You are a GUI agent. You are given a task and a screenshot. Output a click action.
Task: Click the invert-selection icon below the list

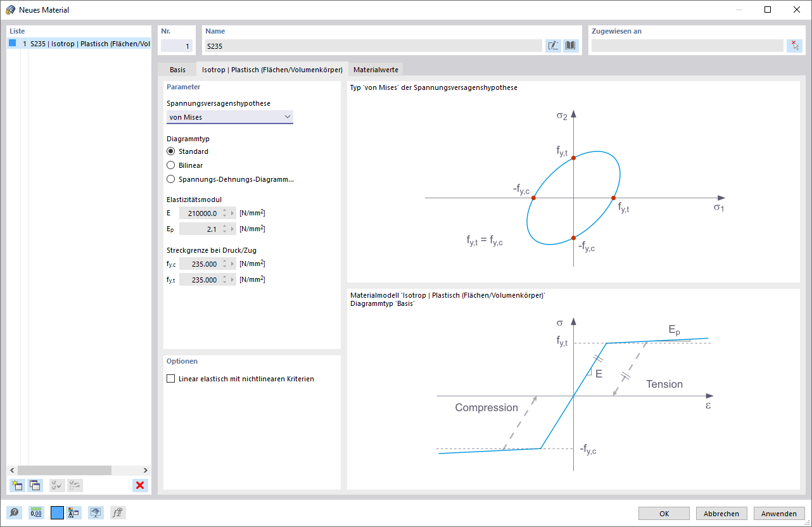(x=75, y=486)
